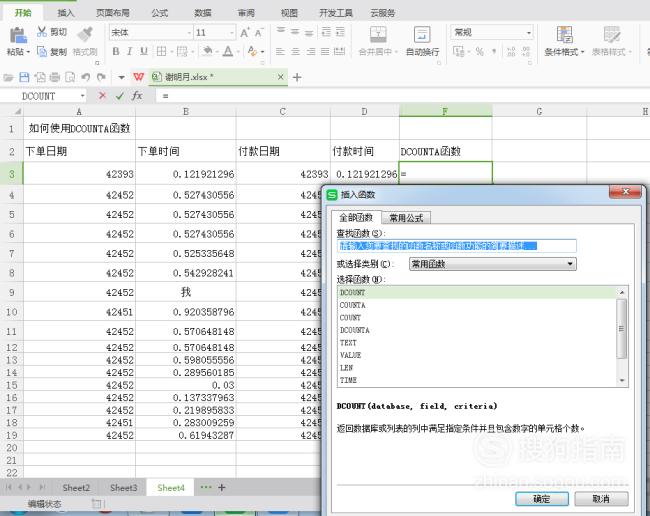Switch to the 数据 ribbon tab
This screenshot has width=650, height=516.
click(203, 13)
